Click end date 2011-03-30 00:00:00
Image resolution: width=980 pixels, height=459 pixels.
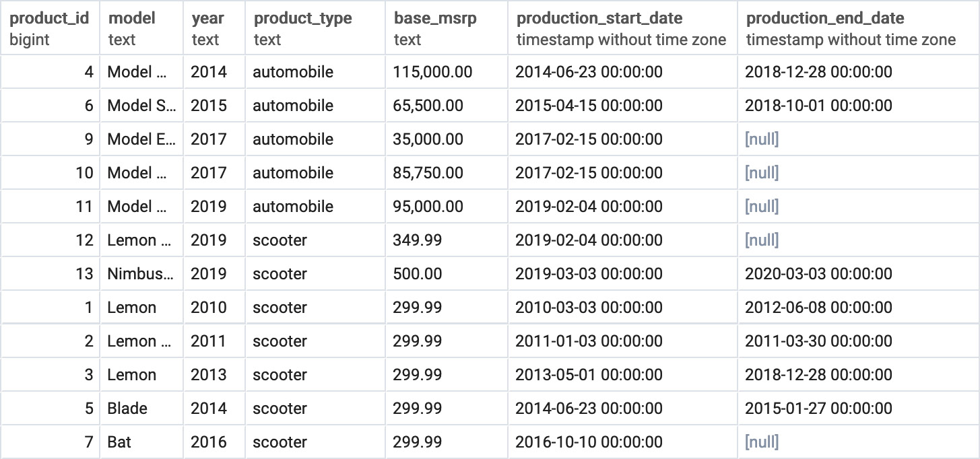(859, 341)
